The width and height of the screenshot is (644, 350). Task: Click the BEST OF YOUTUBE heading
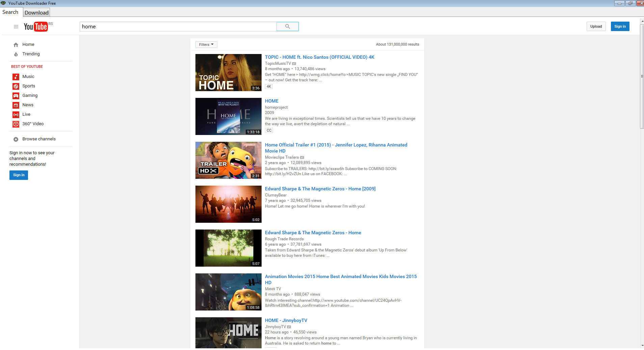(x=27, y=66)
